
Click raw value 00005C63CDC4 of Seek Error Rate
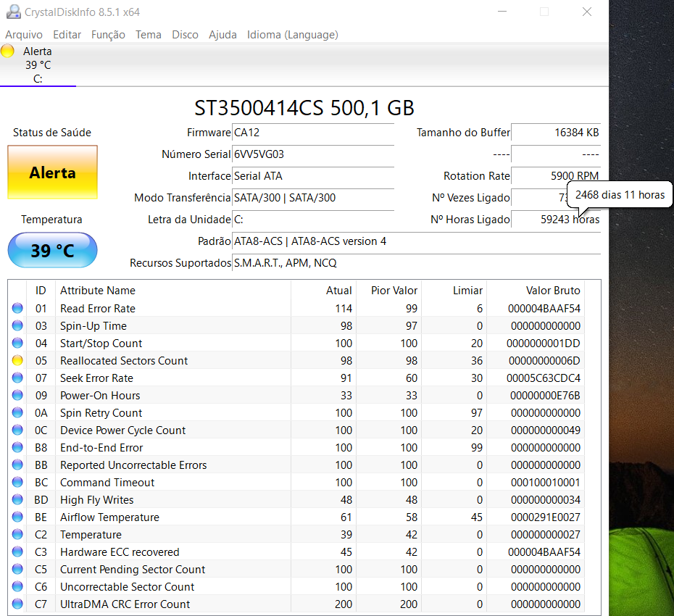coord(544,378)
